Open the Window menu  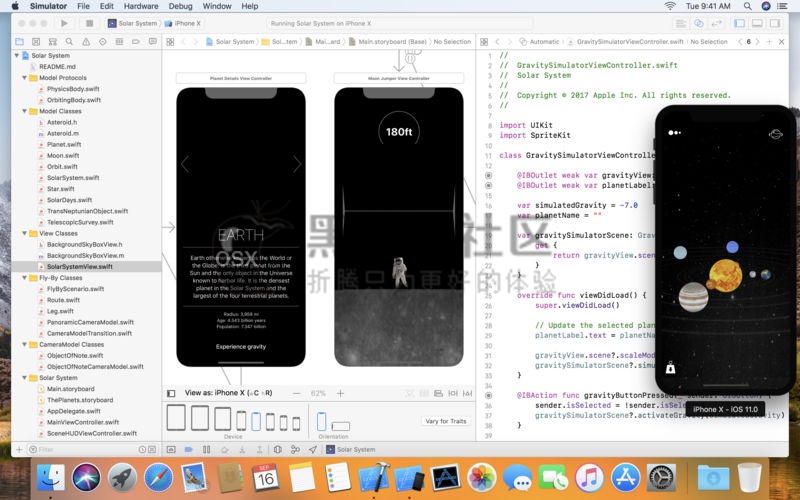[217, 6]
